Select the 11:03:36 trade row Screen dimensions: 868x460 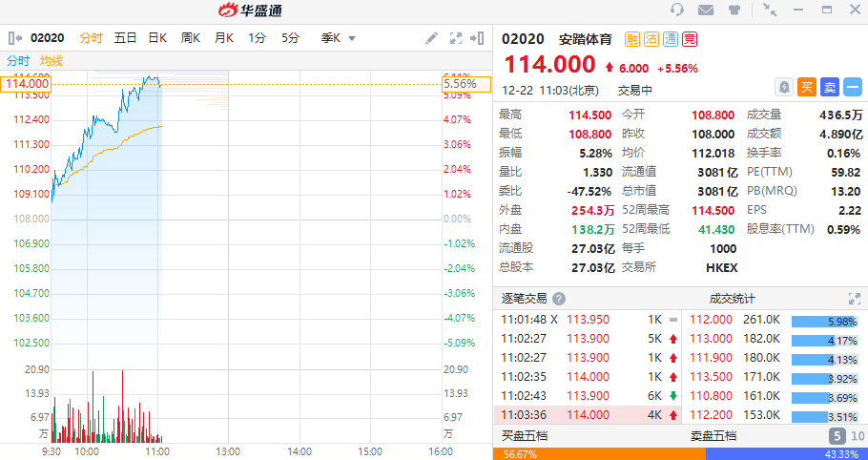tap(588, 414)
